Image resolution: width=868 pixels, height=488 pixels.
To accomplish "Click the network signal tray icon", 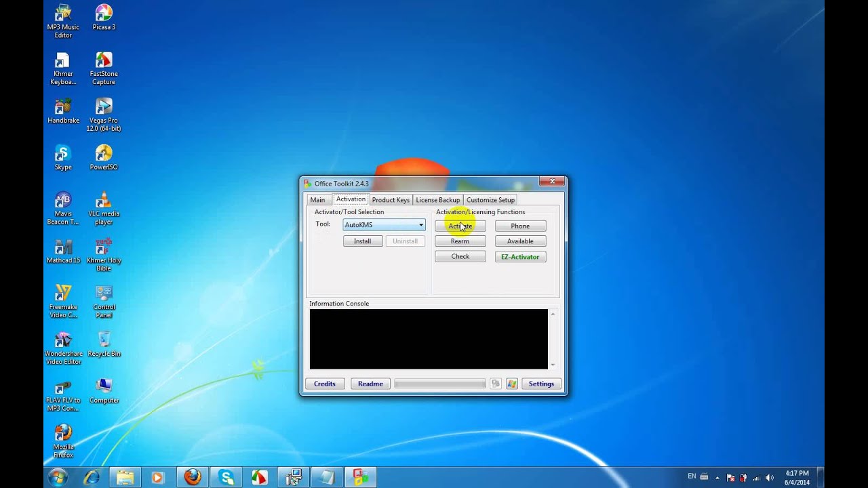I will pos(757,478).
